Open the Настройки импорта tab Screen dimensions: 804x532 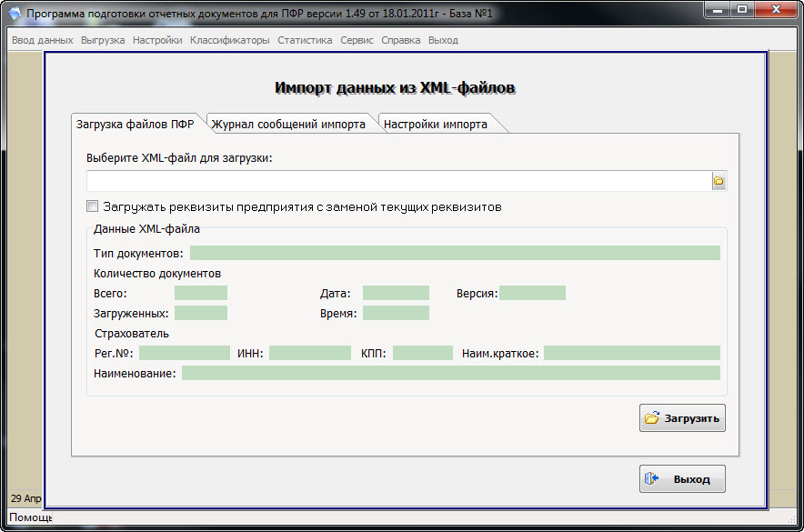(435, 125)
